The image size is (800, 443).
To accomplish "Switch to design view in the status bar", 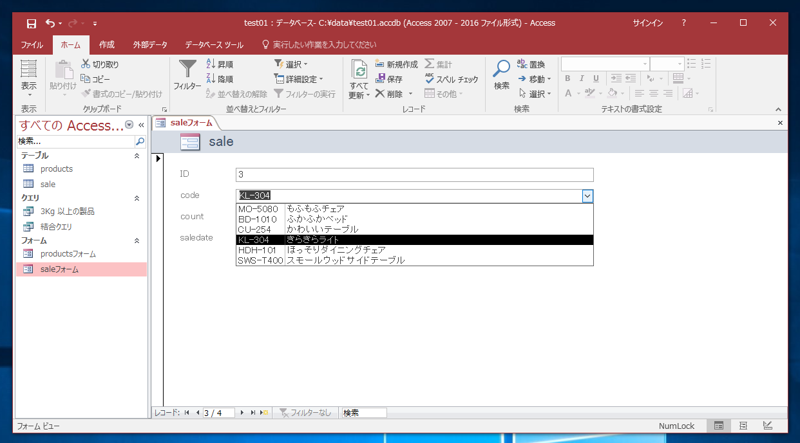I will pos(767,425).
